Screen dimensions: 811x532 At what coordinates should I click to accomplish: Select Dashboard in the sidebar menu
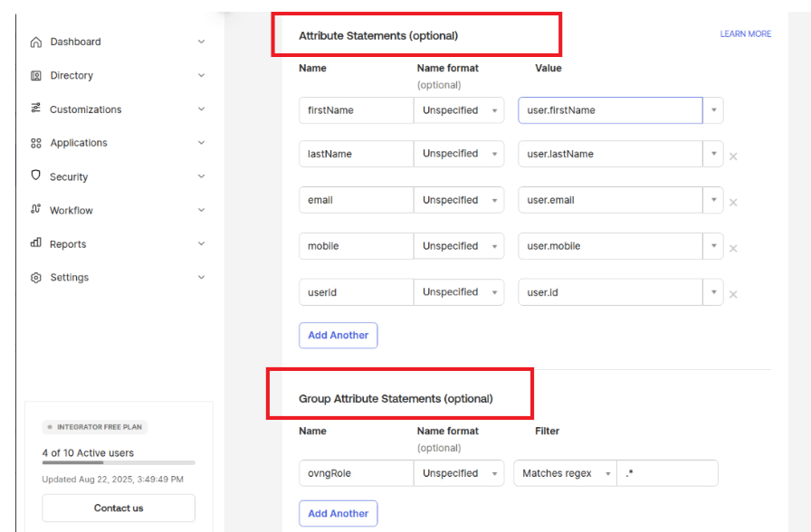pos(76,42)
